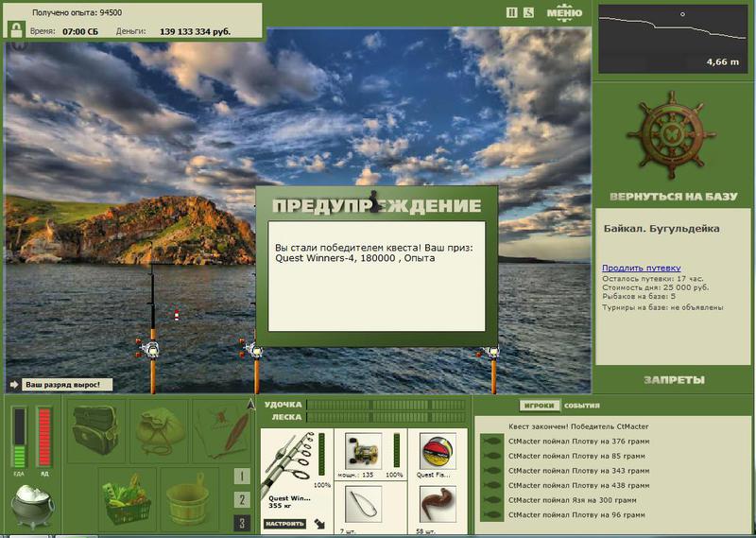Click the НАСТРОИТЬ button
The width and height of the screenshot is (756, 538).
pyautogui.click(x=284, y=524)
